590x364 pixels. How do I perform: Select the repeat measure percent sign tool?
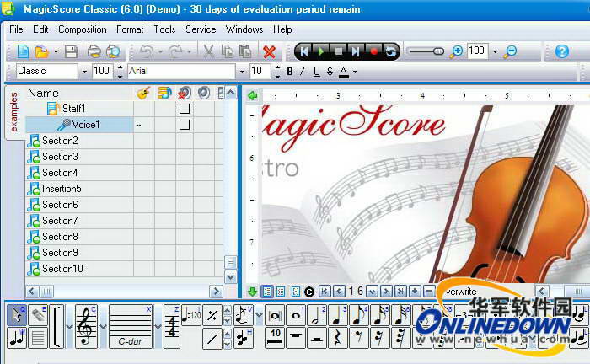pos(212,315)
